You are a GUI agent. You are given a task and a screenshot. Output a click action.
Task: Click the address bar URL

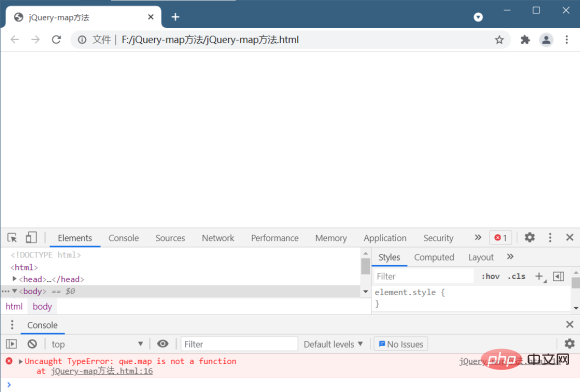coord(210,40)
